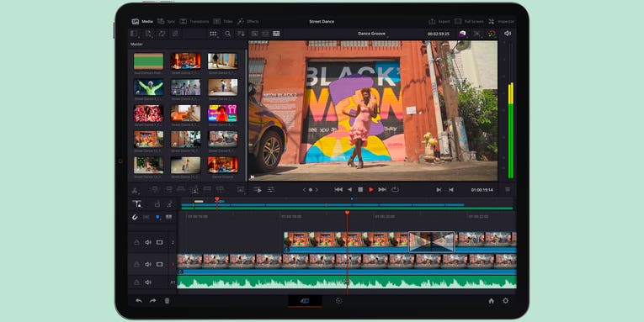Click the ripple overwrite edit icon

[181, 189]
